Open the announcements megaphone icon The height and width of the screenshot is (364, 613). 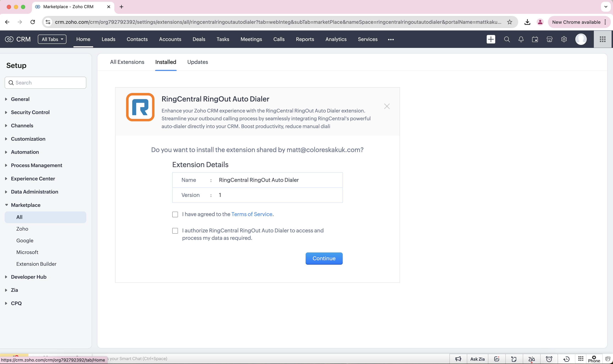pos(458,359)
